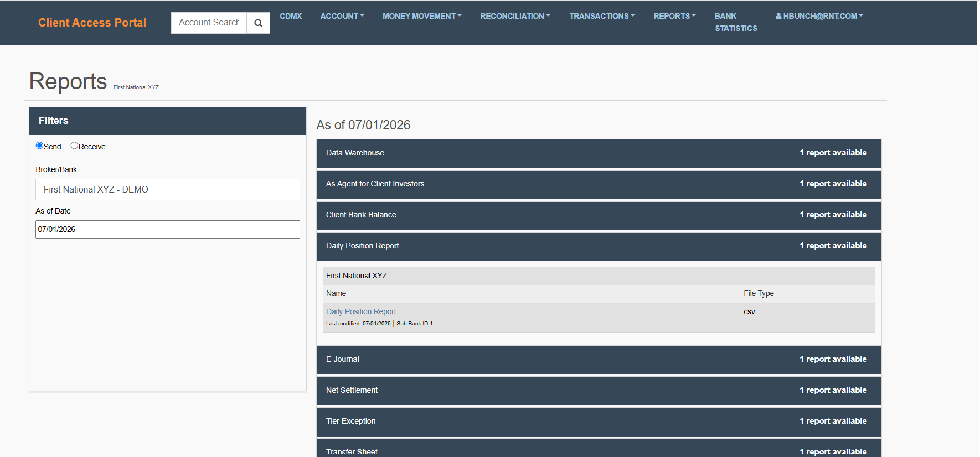Image resolution: width=980 pixels, height=457 pixels.
Task: Open the Bank Statistics page
Action: click(736, 22)
